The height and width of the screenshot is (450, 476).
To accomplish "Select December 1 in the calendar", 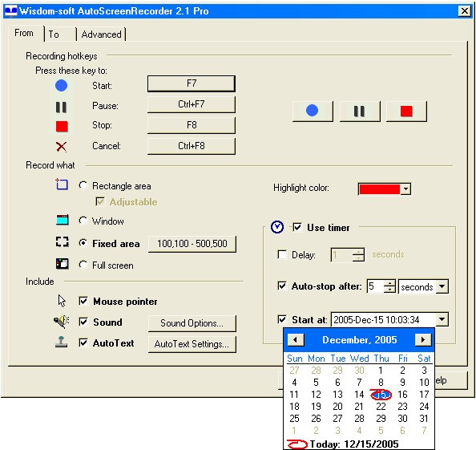I will 381,370.
